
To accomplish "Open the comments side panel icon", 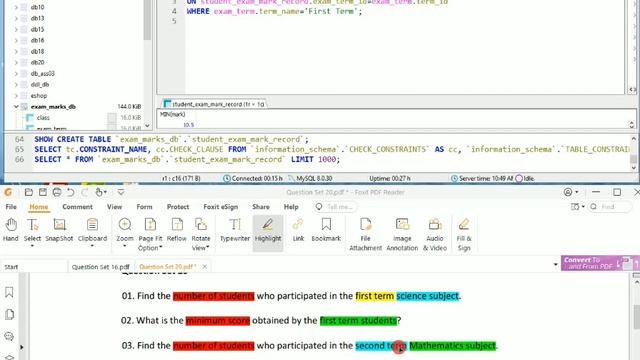I will coord(9,336).
